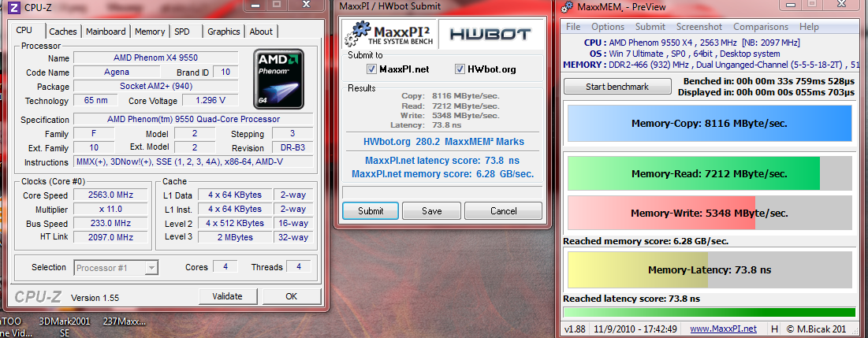This screenshot has height=338, width=868.
Task: Click the MaxxPI² logo banner
Action: tap(389, 34)
